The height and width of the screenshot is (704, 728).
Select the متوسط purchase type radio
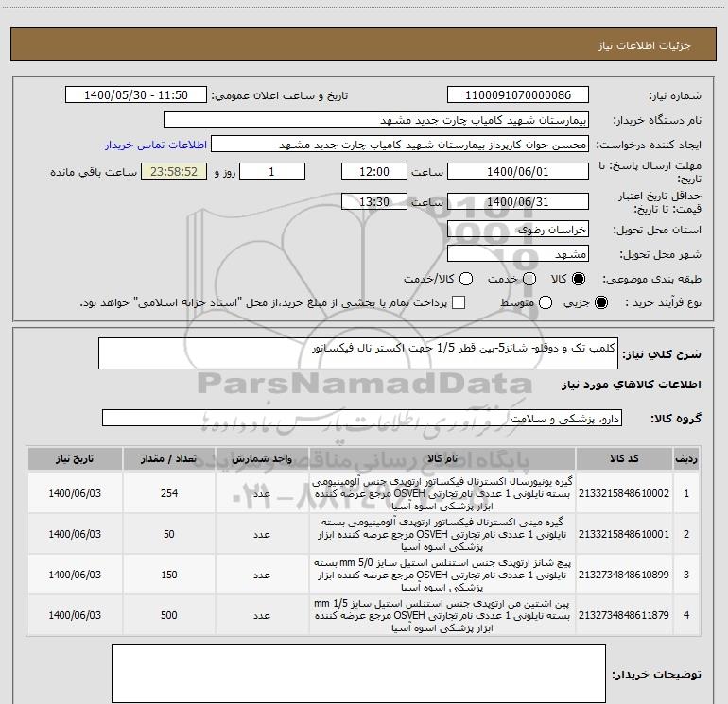546,302
